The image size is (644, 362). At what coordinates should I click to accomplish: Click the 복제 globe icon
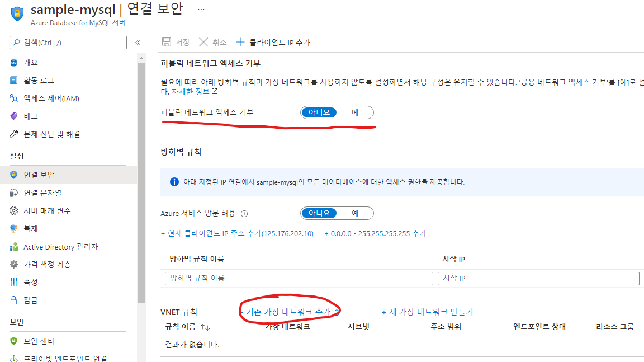[x=13, y=228]
